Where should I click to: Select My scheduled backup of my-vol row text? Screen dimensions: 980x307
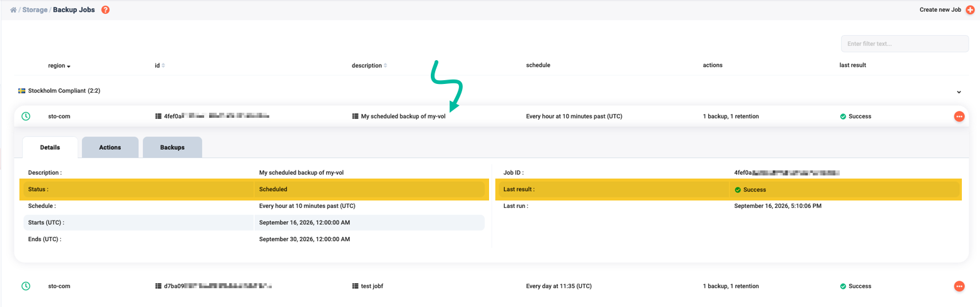point(403,117)
